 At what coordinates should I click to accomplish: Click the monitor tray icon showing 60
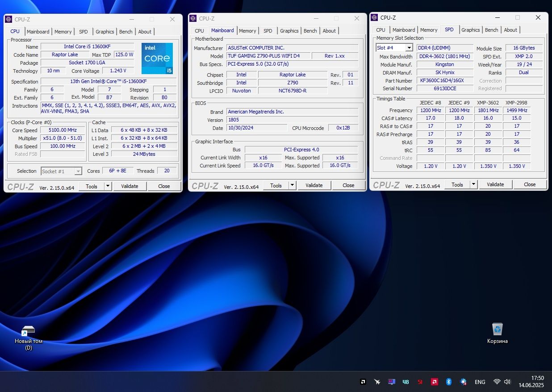tap(392, 382)
